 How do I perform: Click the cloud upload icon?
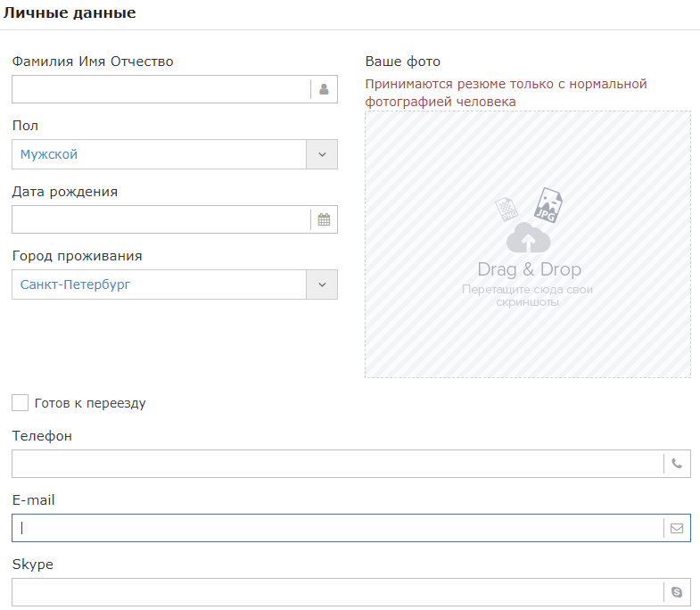528,238
